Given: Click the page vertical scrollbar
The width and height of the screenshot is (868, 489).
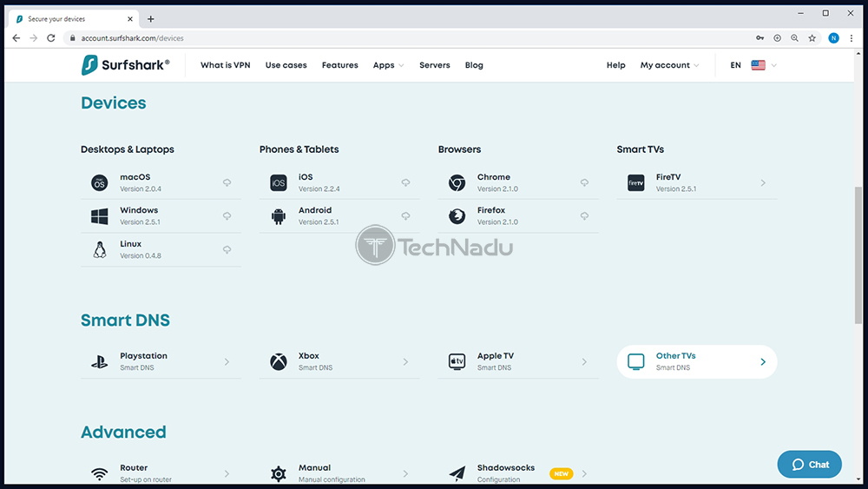Looking at the screenshot, I should (x=858, y=255).
